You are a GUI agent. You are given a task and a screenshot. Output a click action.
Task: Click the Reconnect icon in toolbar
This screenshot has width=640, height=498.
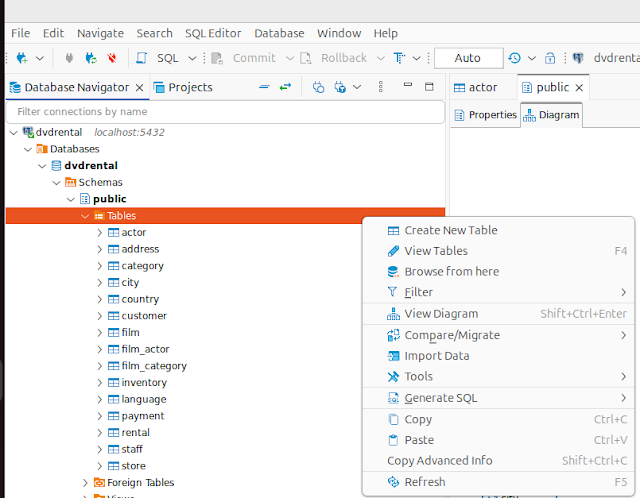point(91,58)
